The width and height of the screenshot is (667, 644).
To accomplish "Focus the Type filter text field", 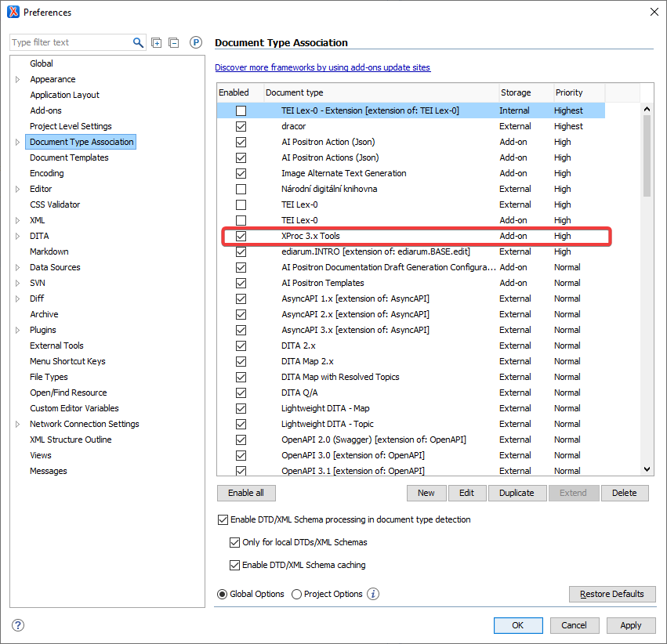I will [71, 42].
